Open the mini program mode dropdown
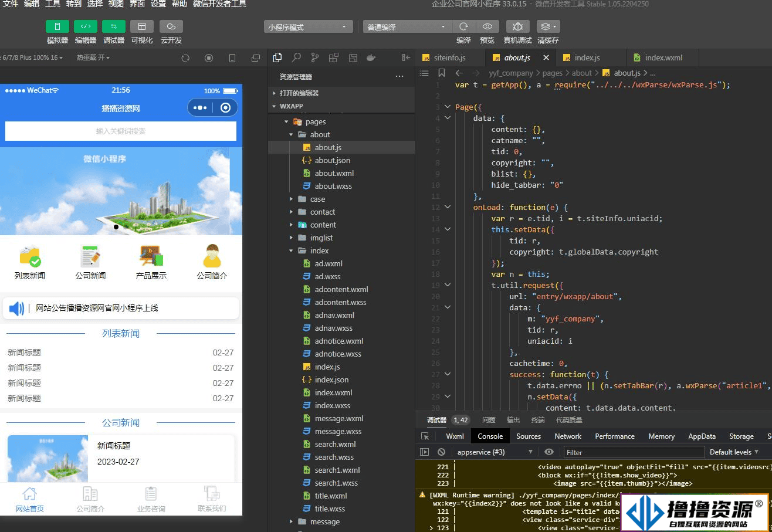 309,27
